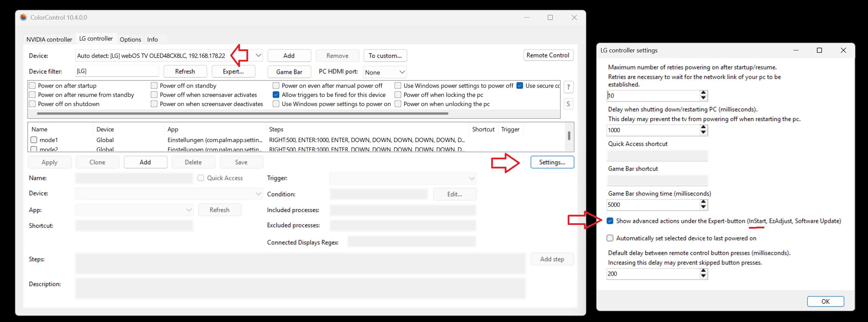Viewport: 868px width, 322px height.
Task: Decrease shutdown delay with the down arrow
Action: (x=703, y=133)
